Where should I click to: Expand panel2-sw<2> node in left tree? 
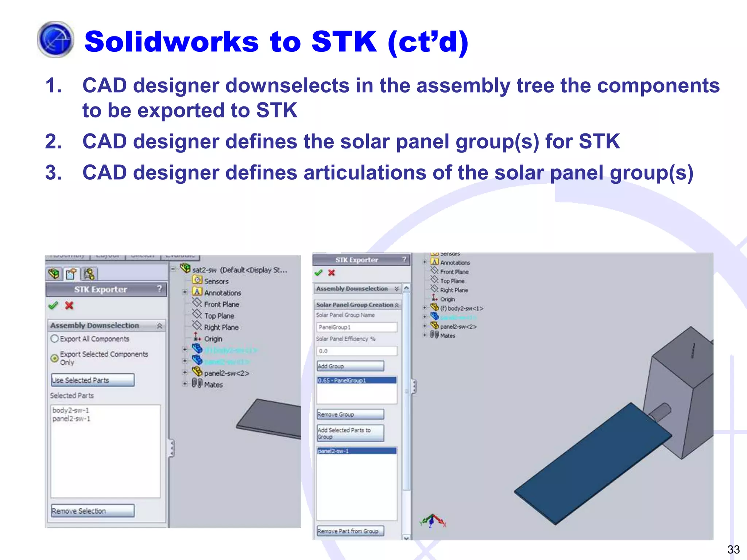[x=185, y=372]
